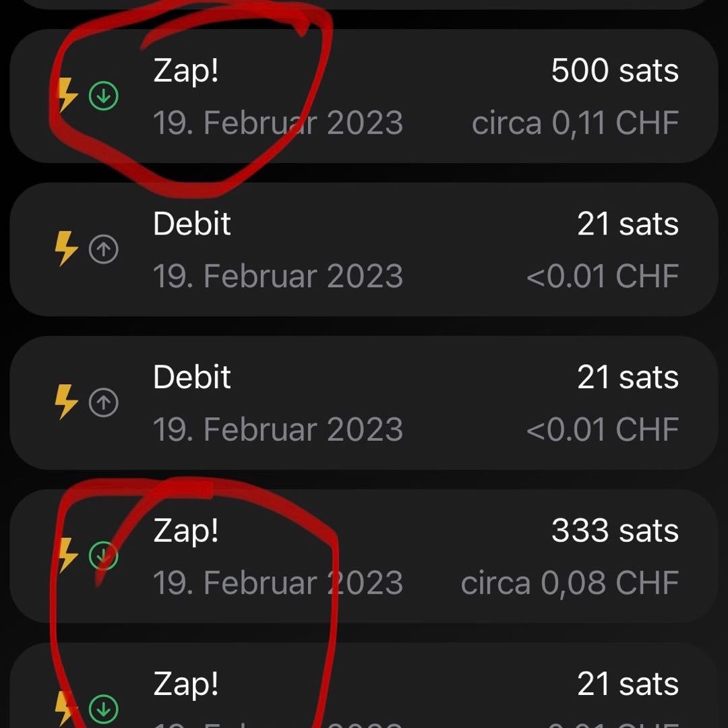Select the 333 sats amount
The height and width of the screenshot is (728, 728).
[615, 531]
